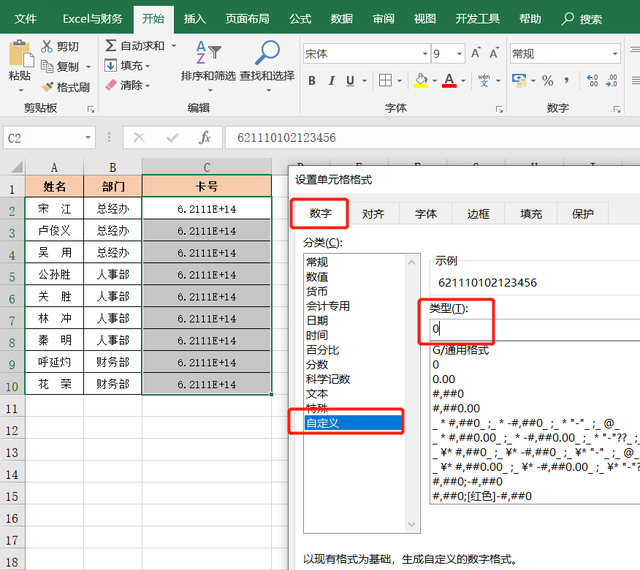Apply accounting number format icon

pos(519,81)
